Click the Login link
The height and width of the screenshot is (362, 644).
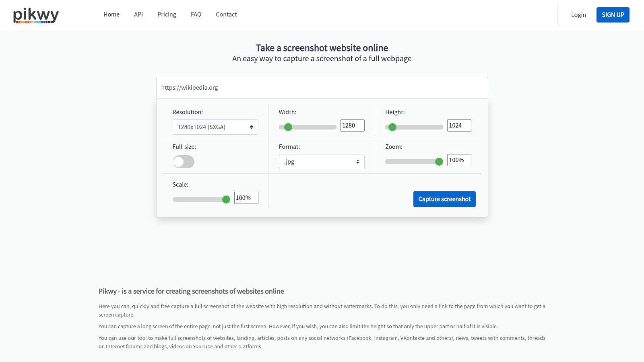[x=578, y=15]
